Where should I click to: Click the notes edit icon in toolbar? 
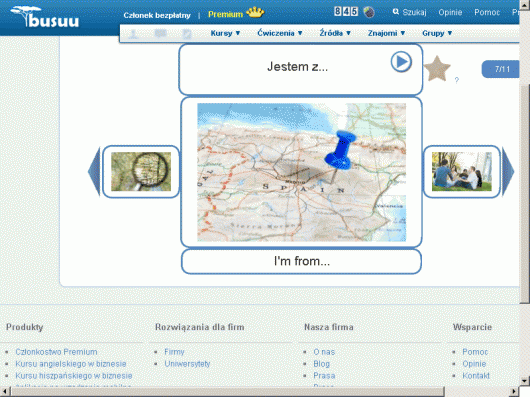tap(187, 33)
